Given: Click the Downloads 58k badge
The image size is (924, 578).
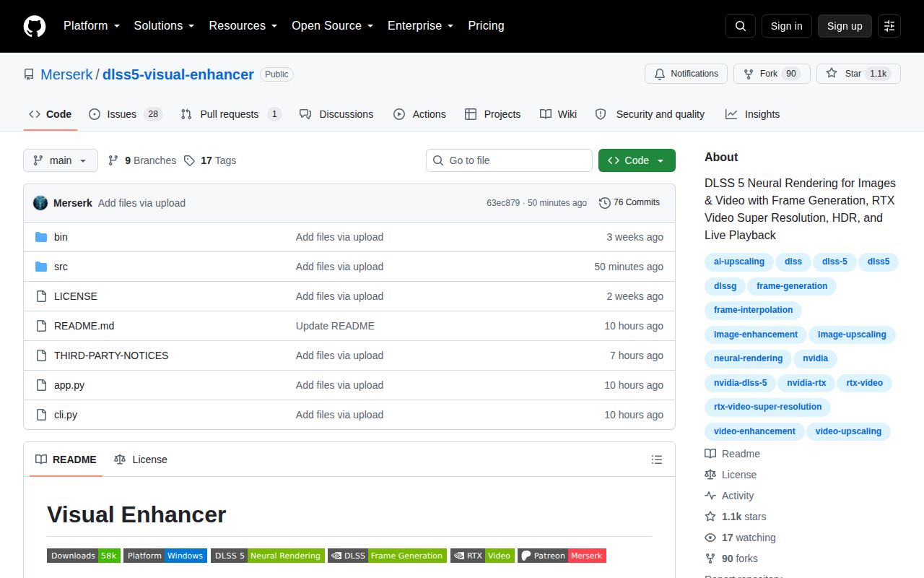Looking at the screenshot, I should [x=84, y=556].
